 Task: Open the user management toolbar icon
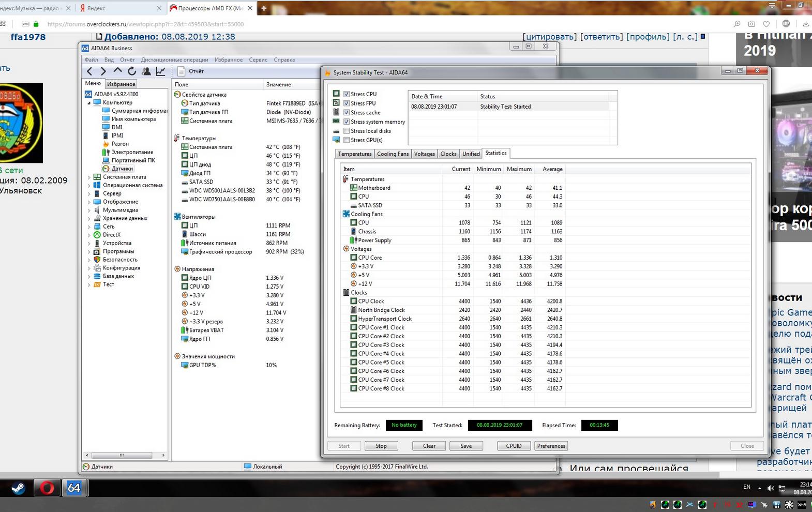coord(146,71)
